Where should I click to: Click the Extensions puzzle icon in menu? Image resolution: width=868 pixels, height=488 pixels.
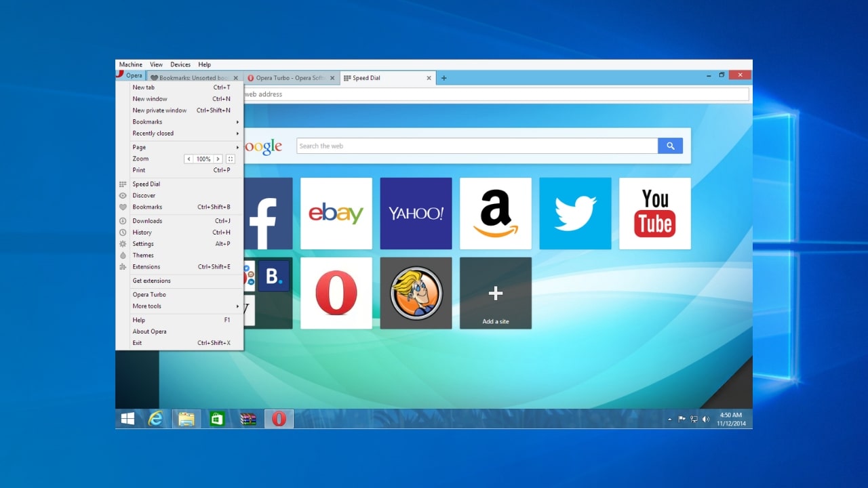pyautogui.click(x=123, y=267)
